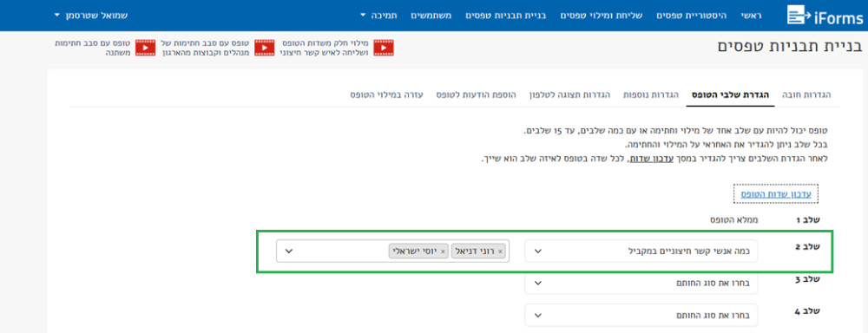Click the שלב 4 label
868x333 pixels.
tap(807, 311)
